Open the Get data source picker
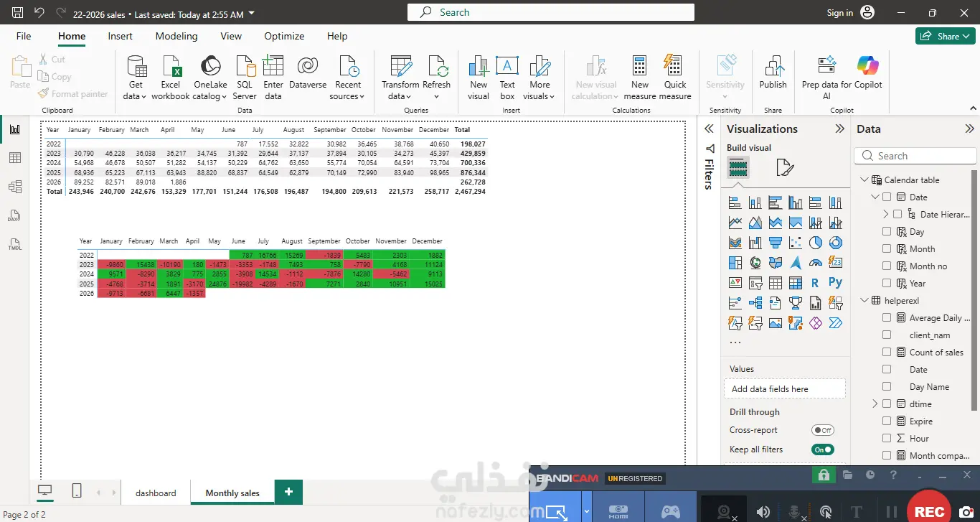The height and width of the screenshot is (522, 980). (x=135, y=78)
